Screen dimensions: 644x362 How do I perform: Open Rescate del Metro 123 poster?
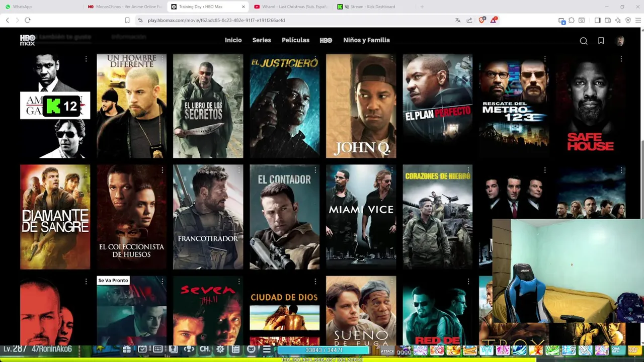514,106
